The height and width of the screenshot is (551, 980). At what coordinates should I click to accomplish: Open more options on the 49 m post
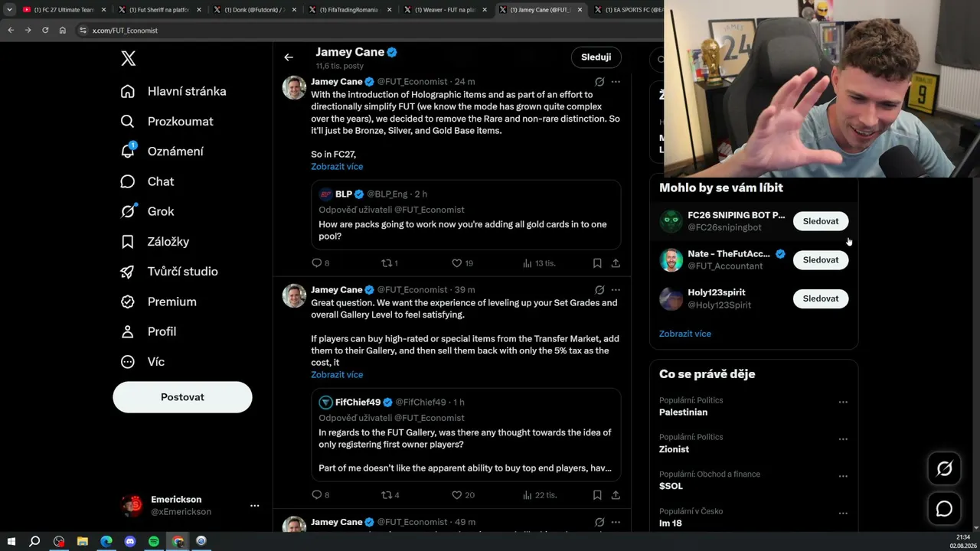click(x=616, y=522)
